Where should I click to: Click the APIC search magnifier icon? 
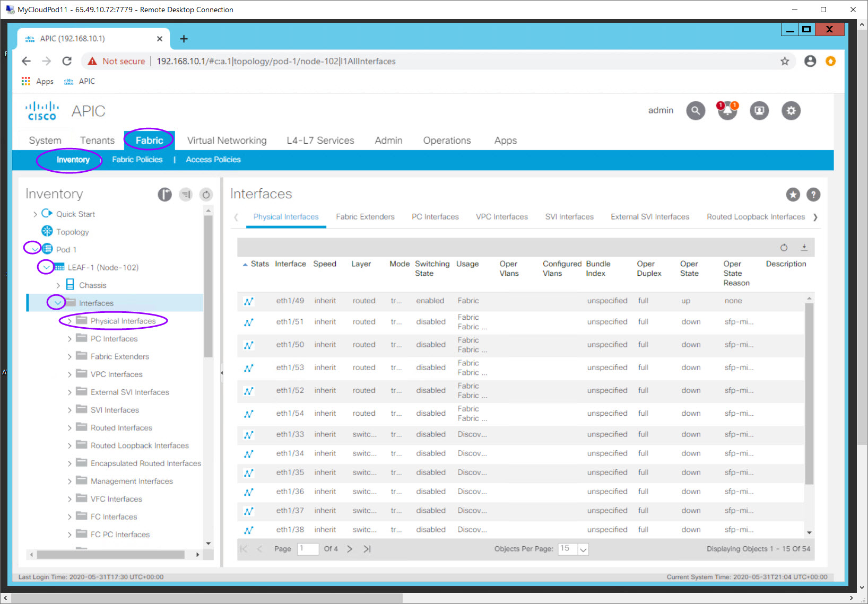coord(696,111)
